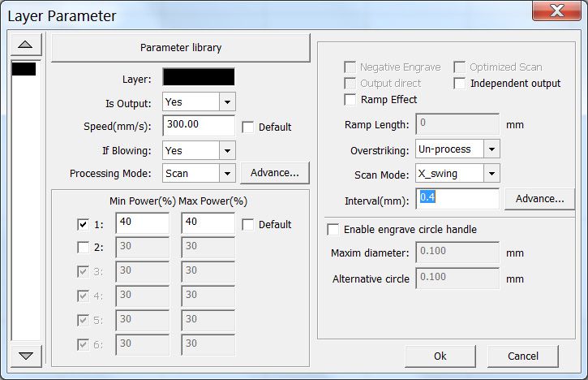Expand the Scan Mode dropdown
The width and height of the screenshot is (588, 380).
click(x=491, y=174)
